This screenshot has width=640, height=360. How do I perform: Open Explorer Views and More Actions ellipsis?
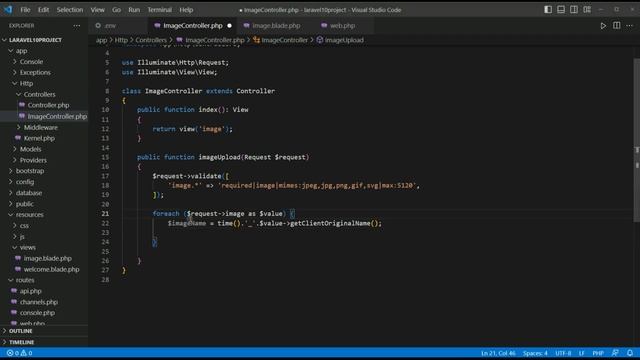point(77,26)
